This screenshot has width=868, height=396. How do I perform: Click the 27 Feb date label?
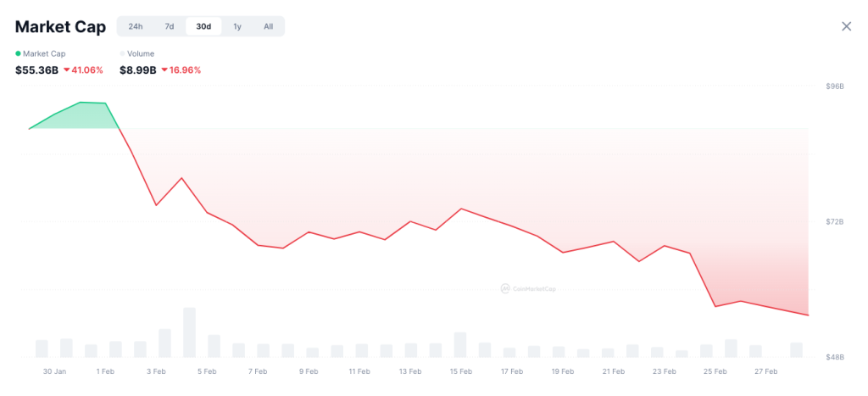(765, 371)
